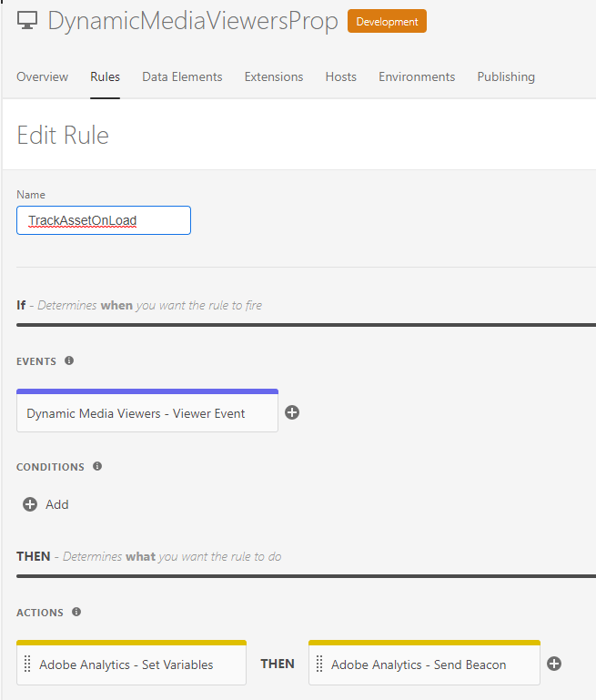
Task: Select the Hosts tab
Action: click(341, 77)
